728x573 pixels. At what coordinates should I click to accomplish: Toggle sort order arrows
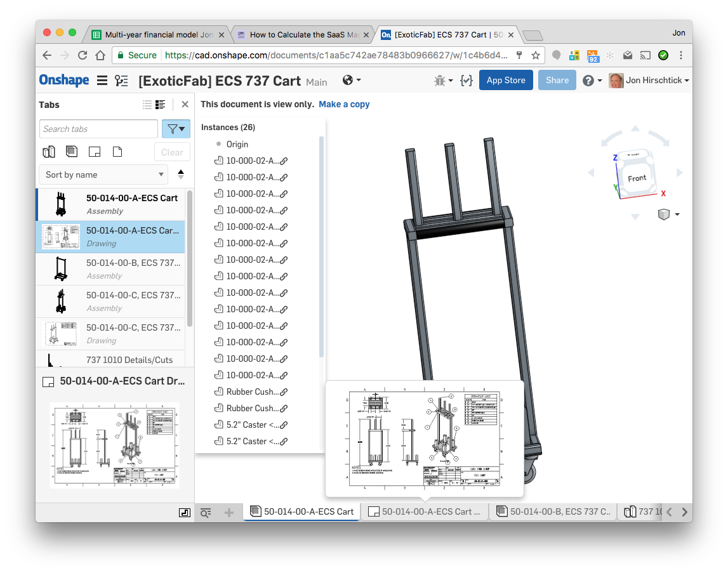pyautogui.click(x=181, y=175)
